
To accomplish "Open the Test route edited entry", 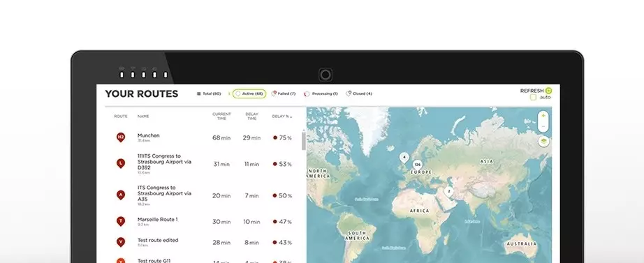I will click(x=158, y=241).
